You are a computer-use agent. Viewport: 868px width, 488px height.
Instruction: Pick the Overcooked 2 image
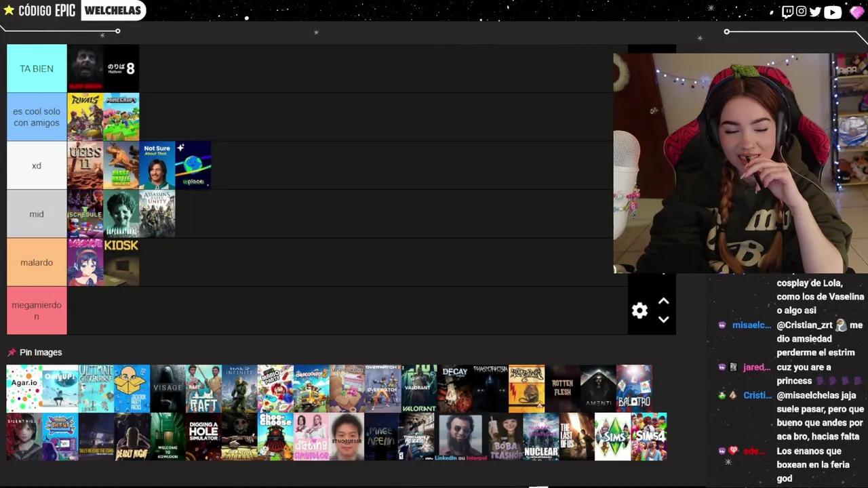point(311,389)
